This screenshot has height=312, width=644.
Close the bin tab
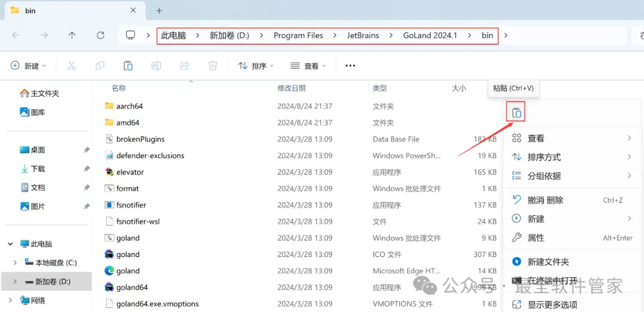[133, 10]
